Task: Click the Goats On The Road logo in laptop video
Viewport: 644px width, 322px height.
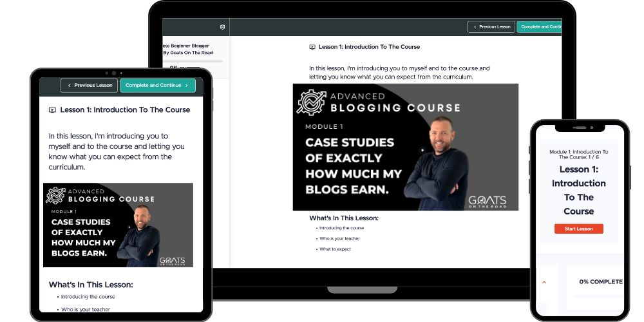Action: pos(487,202)
